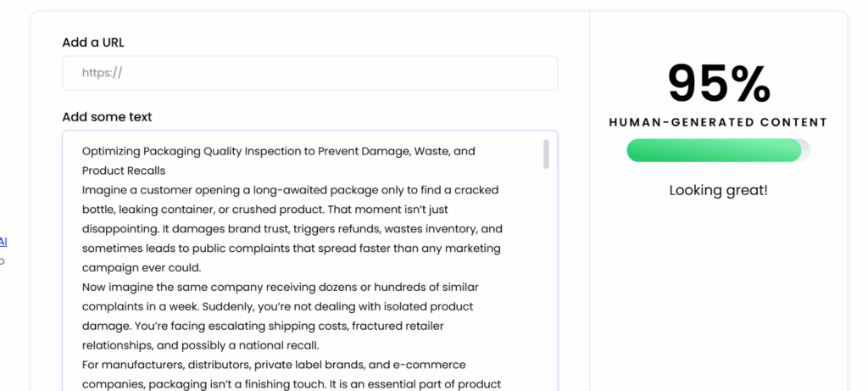Click the "Looking great!" status message
The width and height of the screenshot is (868, 391).
pos(718,190)
